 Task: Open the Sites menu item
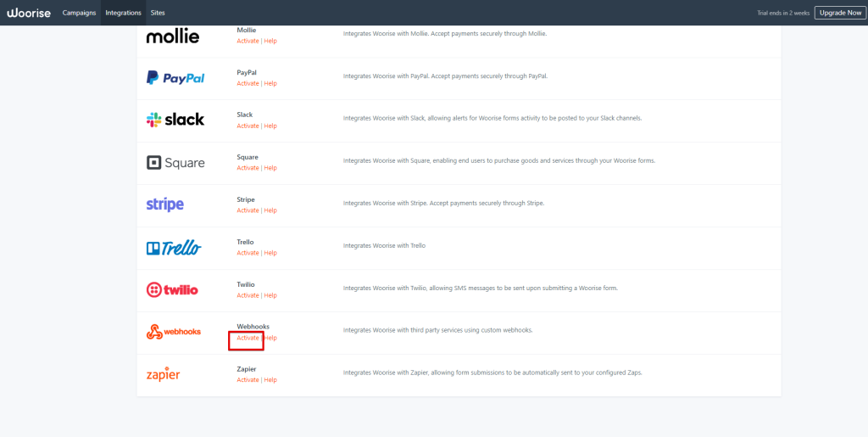158,13
